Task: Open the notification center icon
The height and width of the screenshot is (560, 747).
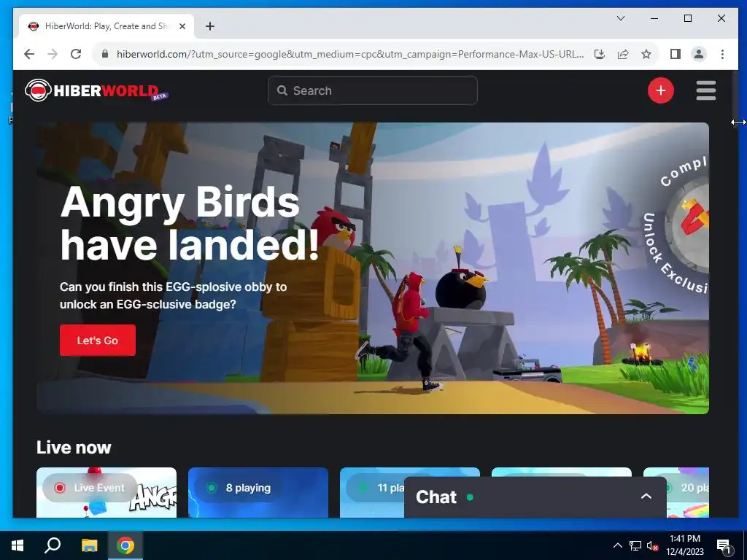Action: click(x=724, y=547)
